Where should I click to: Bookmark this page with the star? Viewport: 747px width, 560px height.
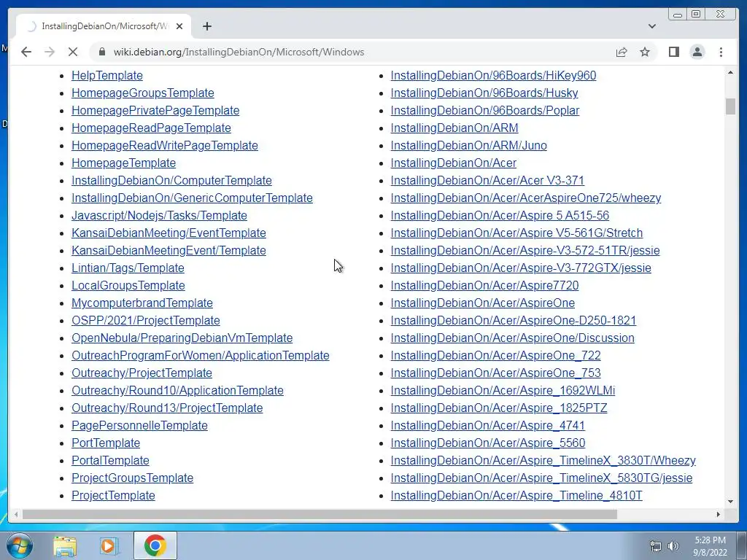[645, 52]
